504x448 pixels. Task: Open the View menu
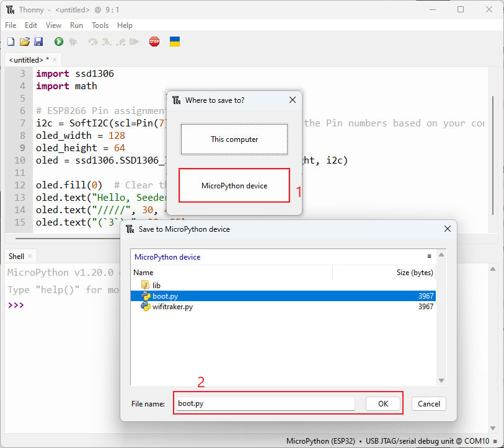coord(53,25)
